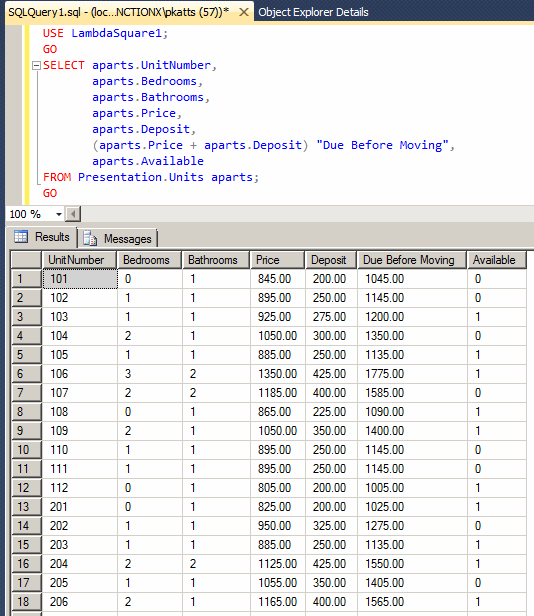Select row header number 13
This screenshot has height=616, width=534.
click(x=26, y=507)
